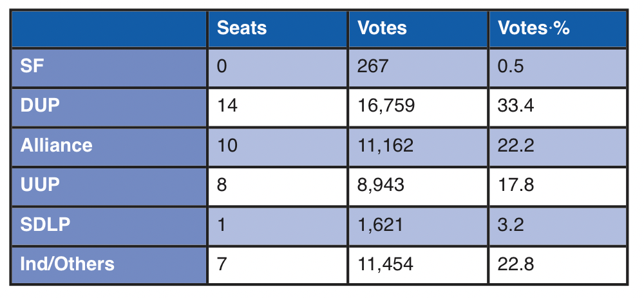Click the UUP vote percentage 17.8
Viewport: 644px width, 298px height.
click(516, 184)
